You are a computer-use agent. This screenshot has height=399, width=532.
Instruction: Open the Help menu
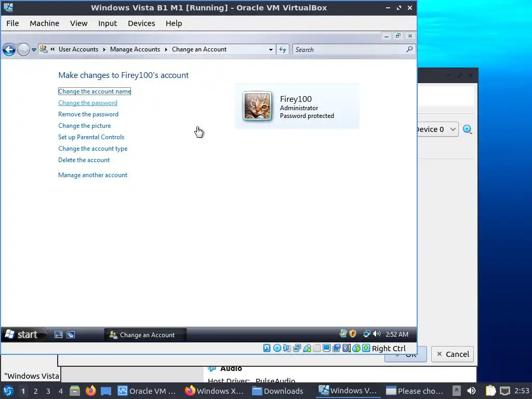coord(174,23)
